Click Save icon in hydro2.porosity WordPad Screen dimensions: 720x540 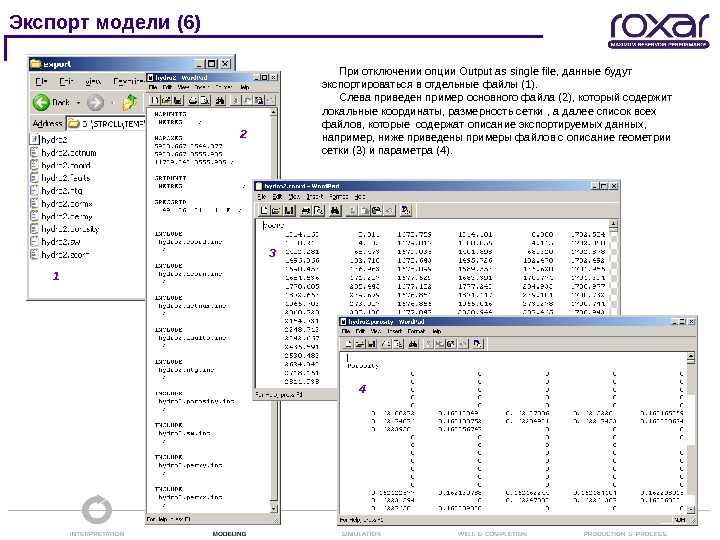(372, 343)
